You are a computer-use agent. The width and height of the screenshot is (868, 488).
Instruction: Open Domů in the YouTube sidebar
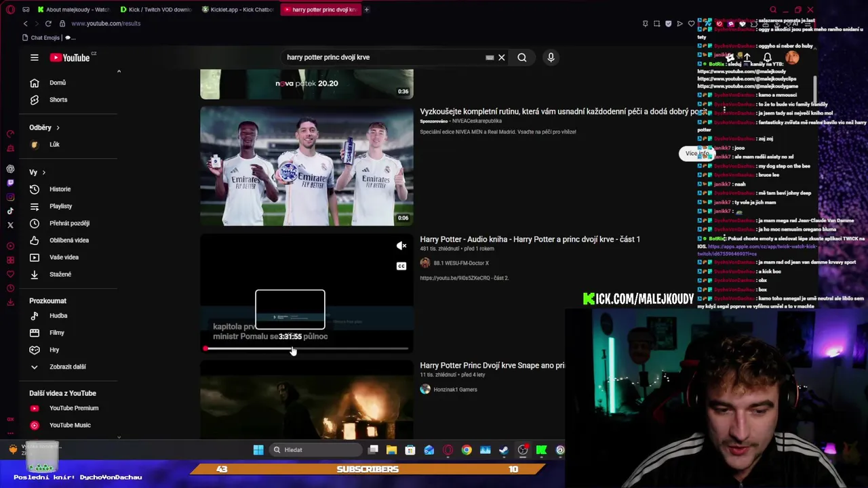pyautogui.click(x=58, y=83)
